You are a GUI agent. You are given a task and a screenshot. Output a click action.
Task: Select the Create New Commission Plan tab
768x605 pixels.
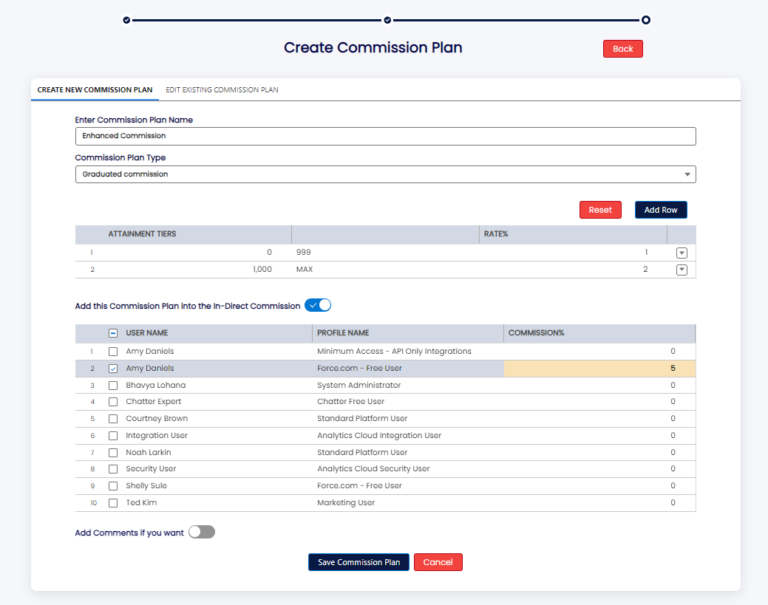[95, 90]
